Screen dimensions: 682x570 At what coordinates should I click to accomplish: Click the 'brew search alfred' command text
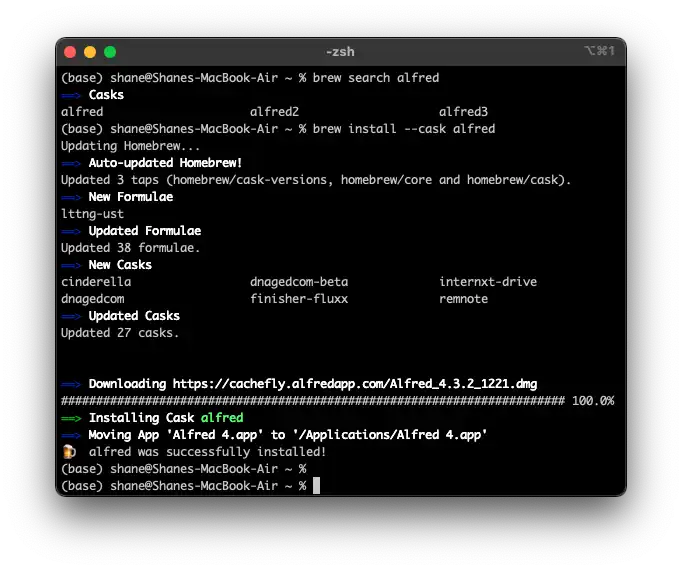(x=376, y=78)
